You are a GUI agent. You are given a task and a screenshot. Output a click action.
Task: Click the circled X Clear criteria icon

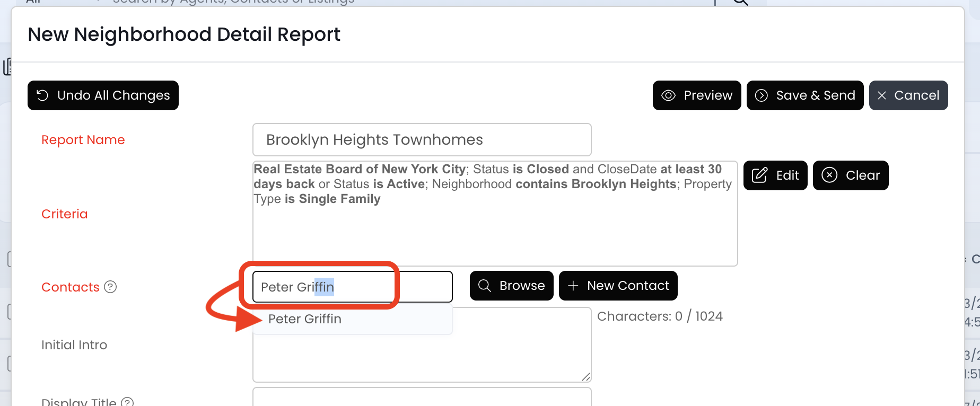[x=829, y=175]
